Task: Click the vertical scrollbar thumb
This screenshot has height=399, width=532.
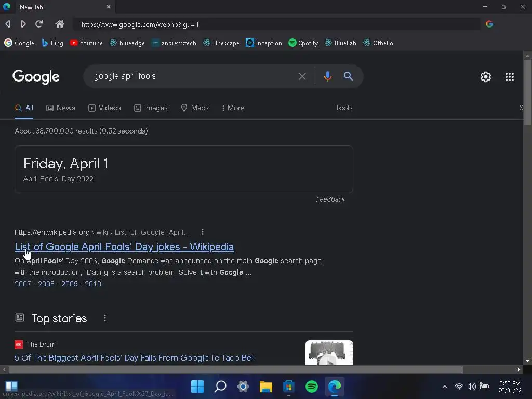Action: click(x=527, y=92)
